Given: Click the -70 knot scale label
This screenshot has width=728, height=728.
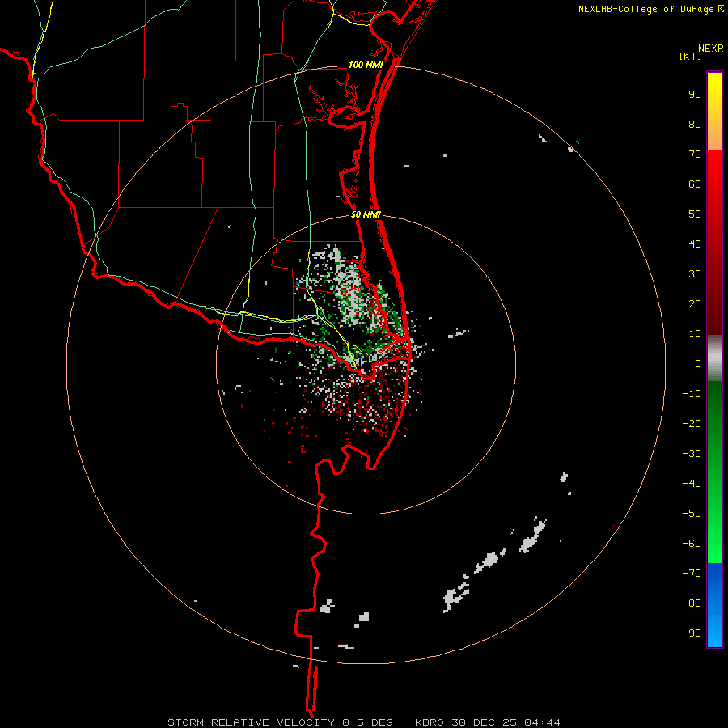Looking at the screenshot, I should pyautogui.click(x=692, y=574).
